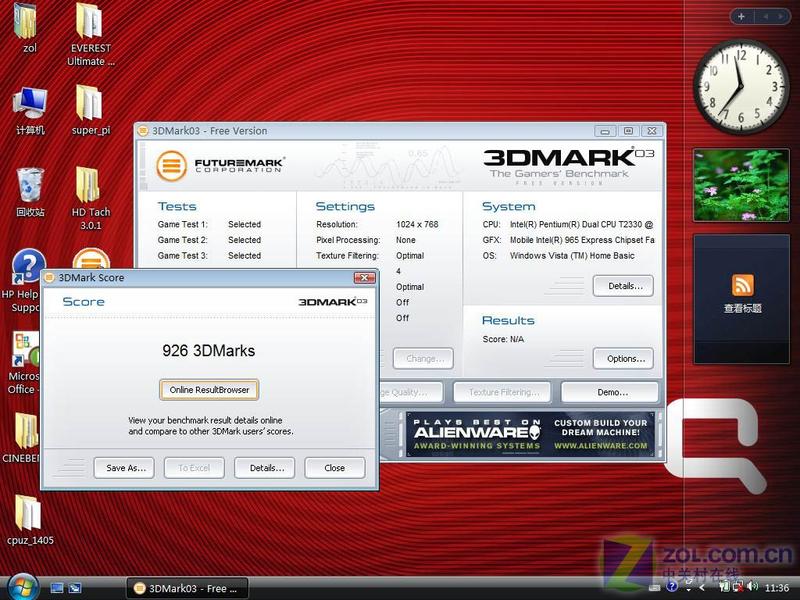Click 'Windows Vista (TM) Home Basic' text
This screenshot has width=800, height=600.
point(572,256)
